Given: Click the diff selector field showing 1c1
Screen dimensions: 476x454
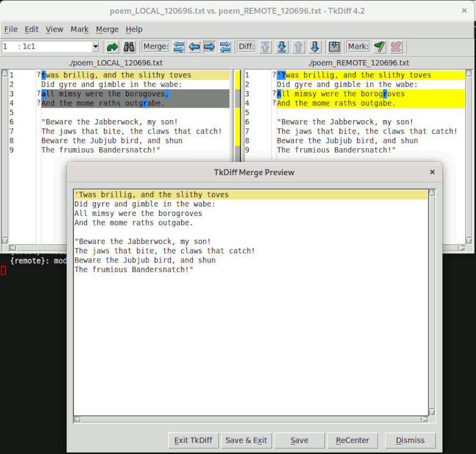Looking at the screenshot, I should click(x=47, y=47).
